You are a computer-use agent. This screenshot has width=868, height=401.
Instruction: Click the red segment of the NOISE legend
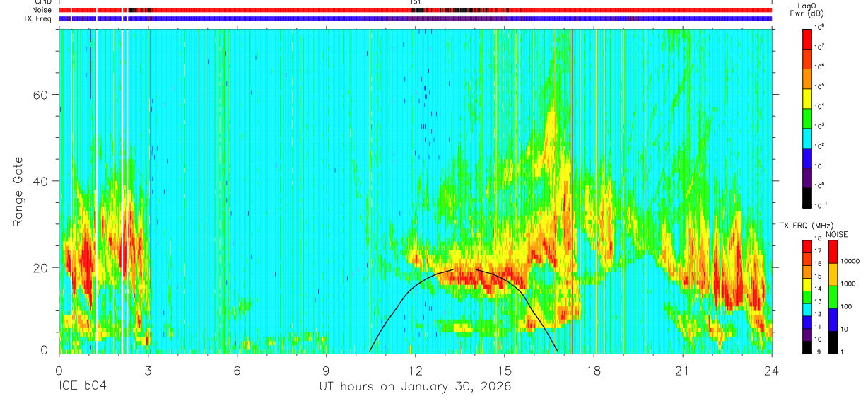pyautogui.click(x=832, y=252)
